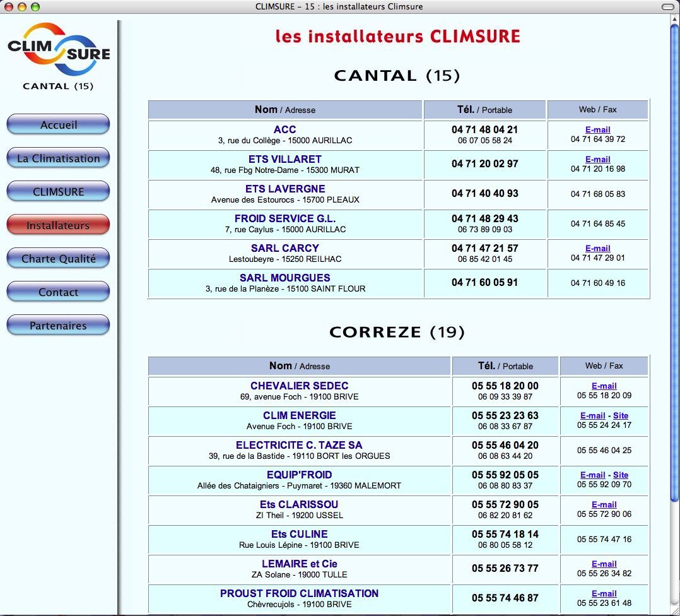Select the Installateurs menu button
This screenshot has height=616, width=680.
click(x=58, y=225)
